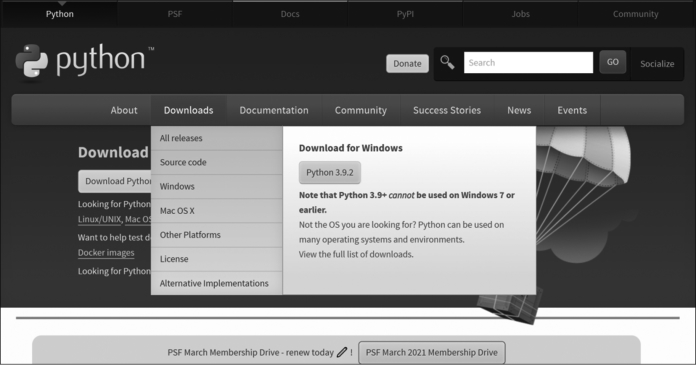The height and width of the screenshot is (365, 696).
Task: Click the Donate button
Action: (x=407, y=63)
